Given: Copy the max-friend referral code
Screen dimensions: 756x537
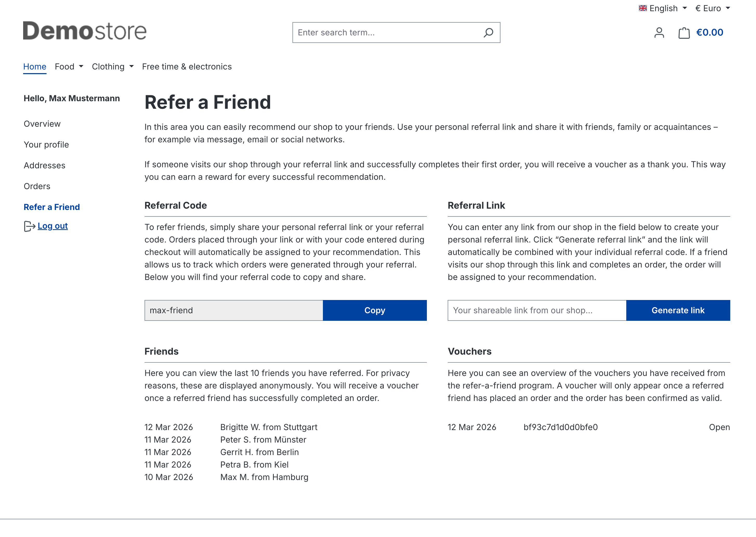Looking at the screenshot, I should point(374,310).
